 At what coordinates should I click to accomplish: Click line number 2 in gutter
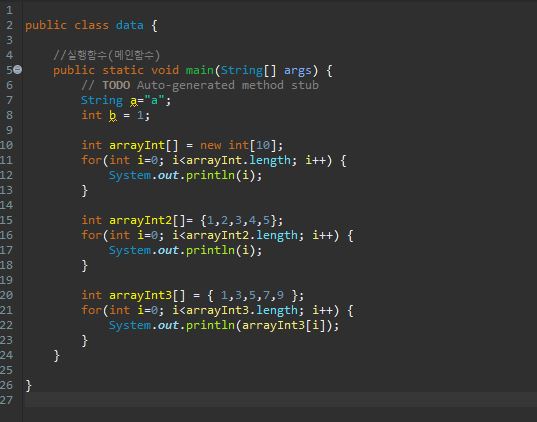pos(9,25)
